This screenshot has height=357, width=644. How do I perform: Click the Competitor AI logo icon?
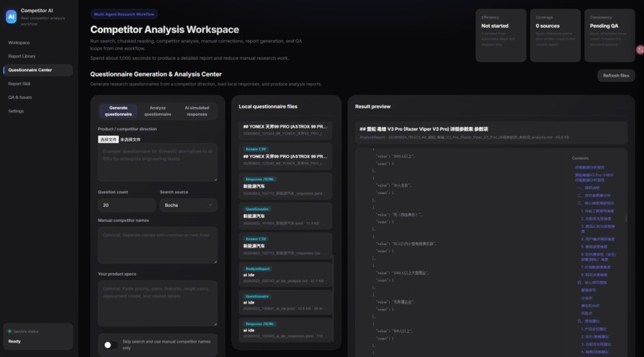(x=11, y=17)
